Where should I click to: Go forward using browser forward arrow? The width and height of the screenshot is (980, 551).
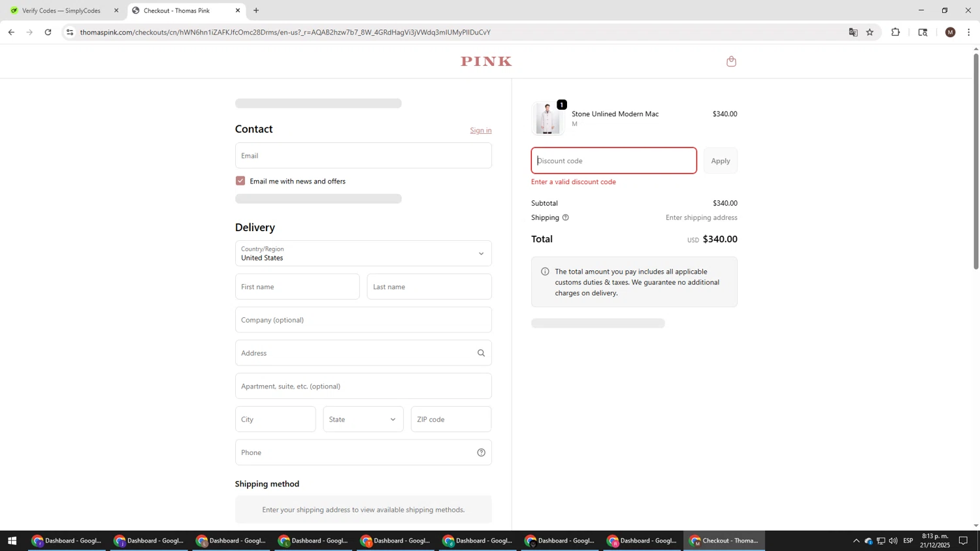click(x=29, y=32)
